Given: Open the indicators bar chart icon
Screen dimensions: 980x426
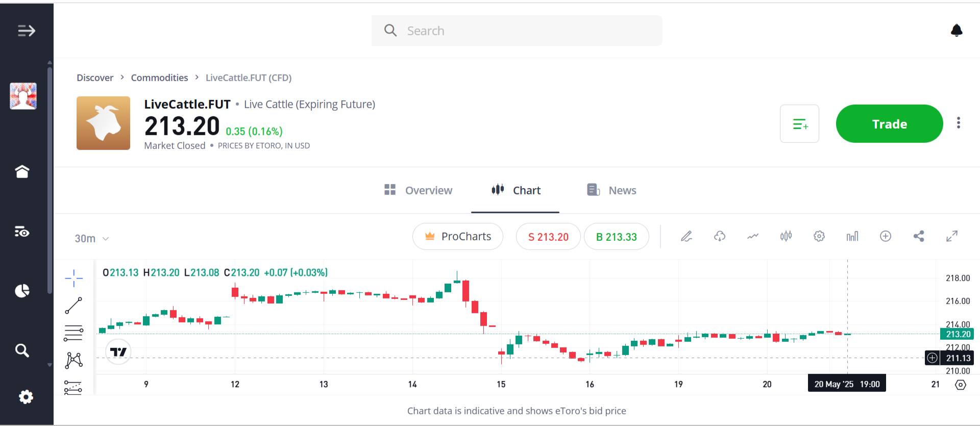Looking at the screenshot, I should click(x=852, y=236).
